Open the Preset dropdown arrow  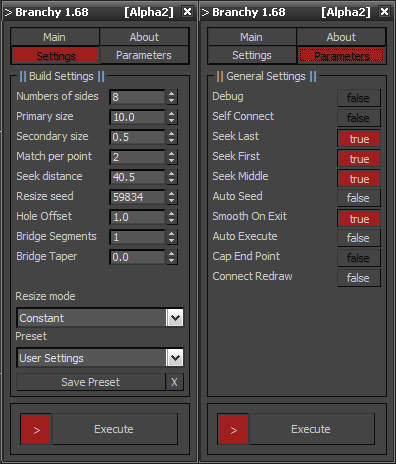click(175, 358)
